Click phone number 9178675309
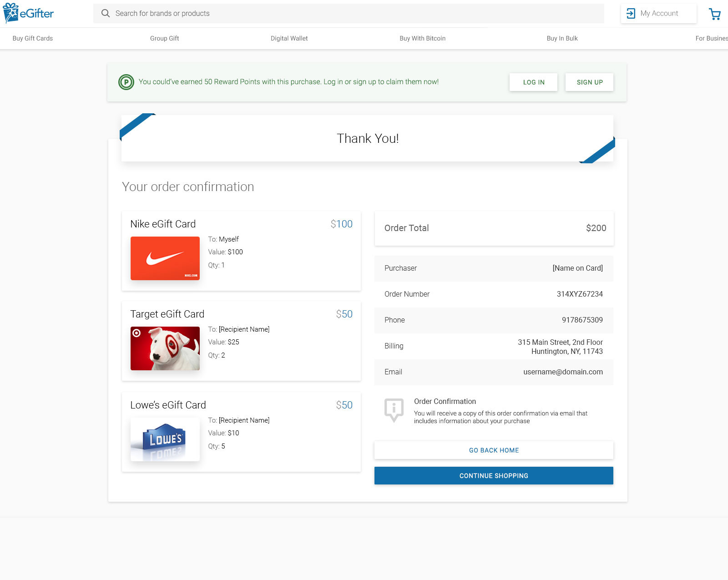This screenshot has width=728, height=580. pyautogui.click(x=582, y=320)
